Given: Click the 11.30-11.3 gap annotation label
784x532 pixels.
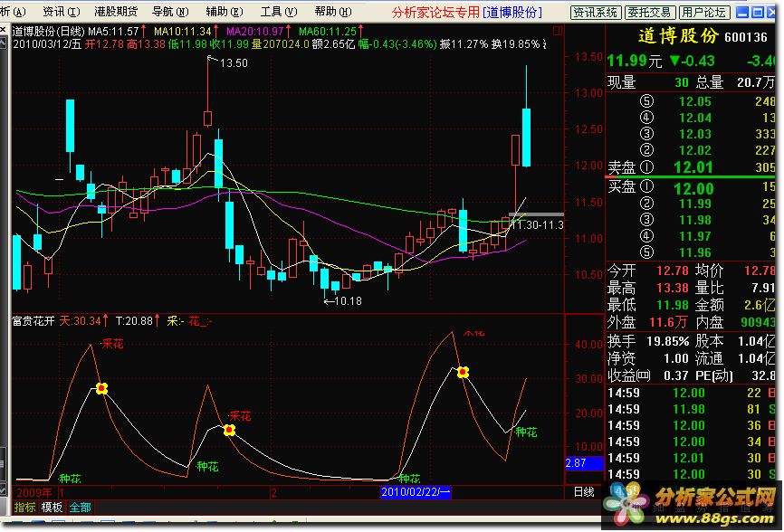Looking at the screenshot, I should [538, 225].
